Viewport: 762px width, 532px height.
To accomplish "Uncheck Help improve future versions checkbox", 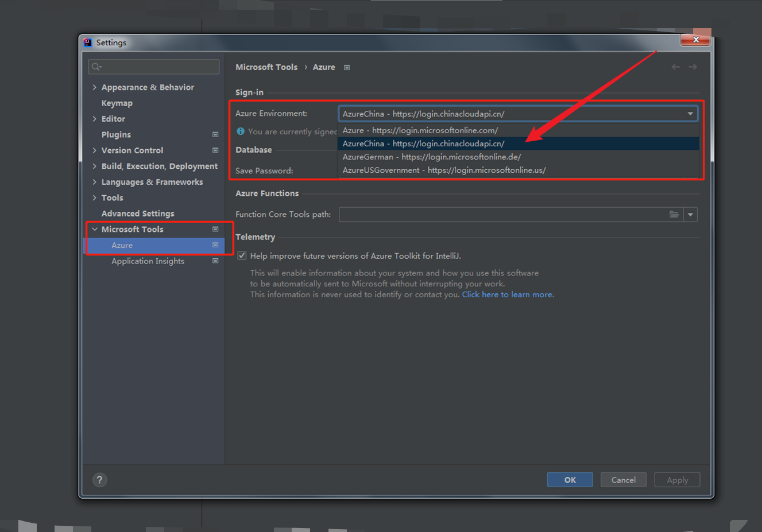I will point(242,256).
